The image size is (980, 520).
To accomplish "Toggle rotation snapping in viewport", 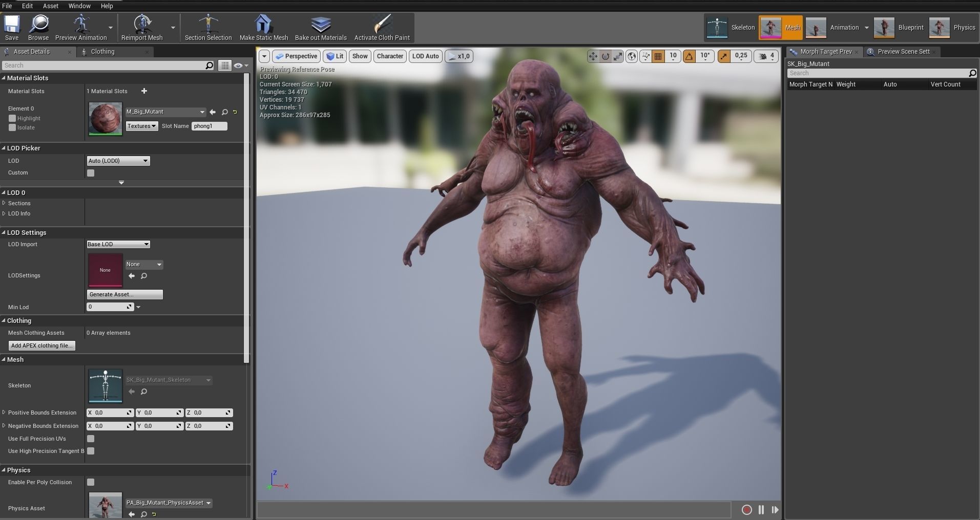I will coord(689,56).
